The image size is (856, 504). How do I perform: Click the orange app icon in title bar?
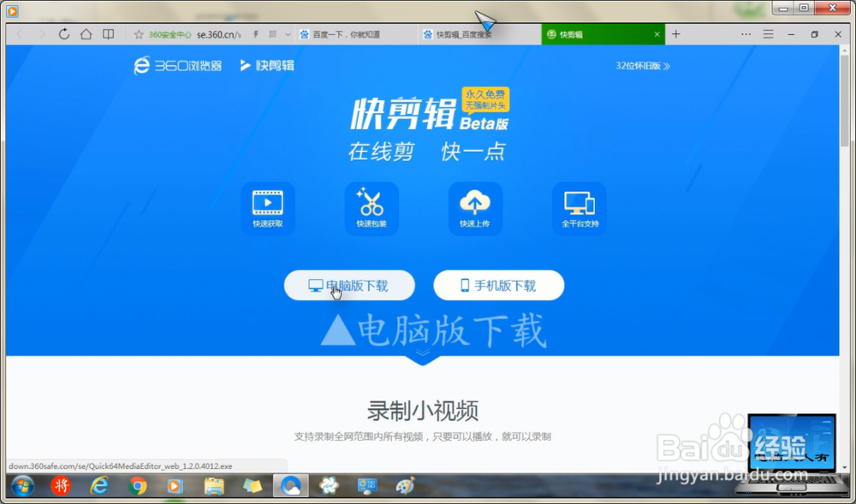click(x=12, y=11)
